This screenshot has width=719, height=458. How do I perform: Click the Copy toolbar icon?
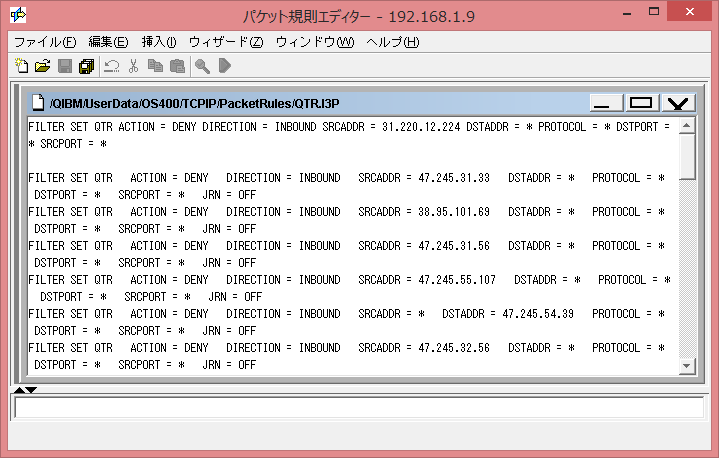click(x=155, y=67)
